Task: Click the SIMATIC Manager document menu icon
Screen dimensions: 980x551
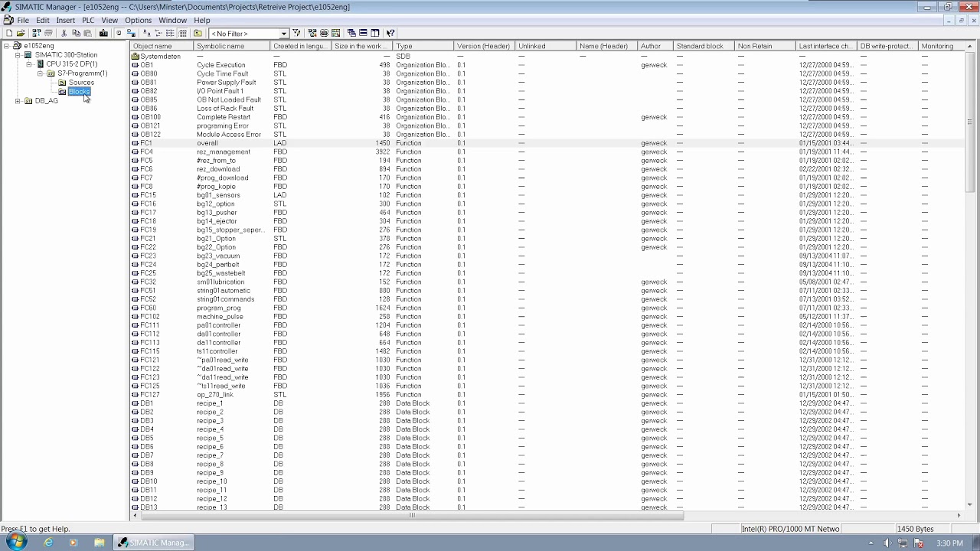Action: (8, 20)
